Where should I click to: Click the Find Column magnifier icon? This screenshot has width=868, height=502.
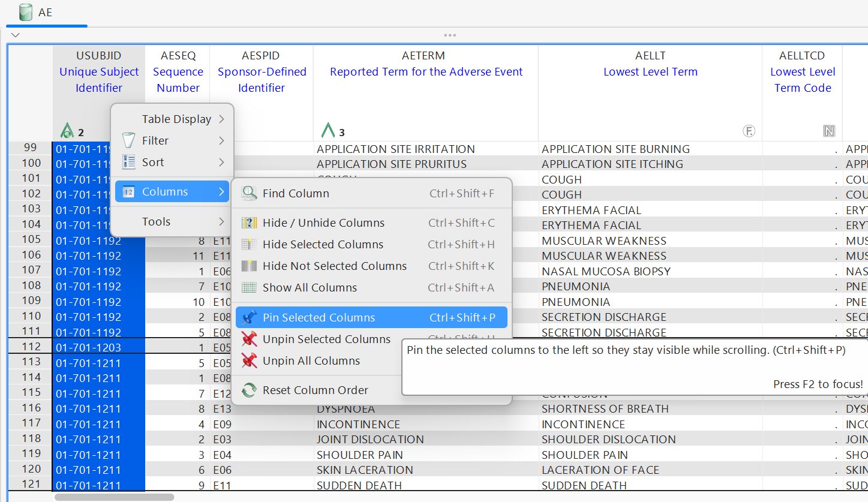[x=249, y=193]
